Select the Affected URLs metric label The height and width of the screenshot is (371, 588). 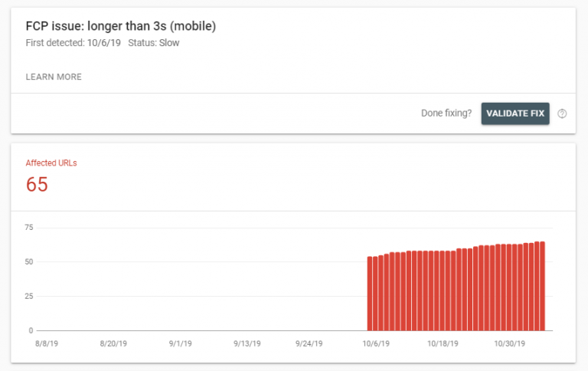click(x=51, y=163)
